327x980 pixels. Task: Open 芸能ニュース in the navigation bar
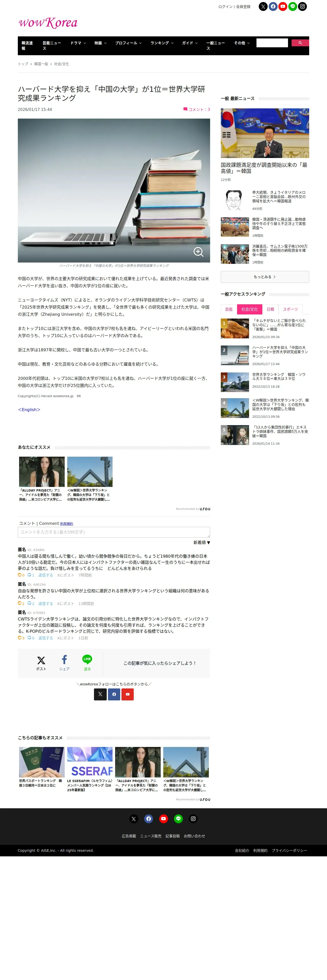52,46
